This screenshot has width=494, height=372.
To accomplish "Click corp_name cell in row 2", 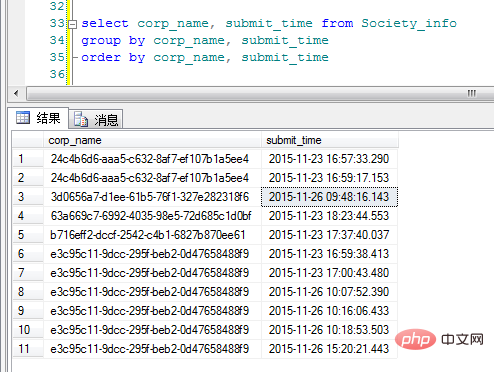I will pos(152,178).
